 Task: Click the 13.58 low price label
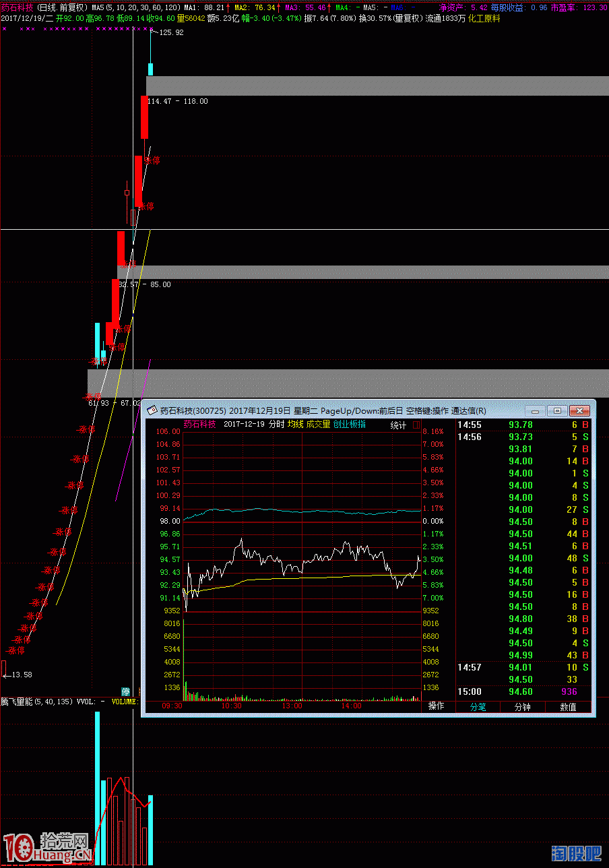click(x=22, y=675)
